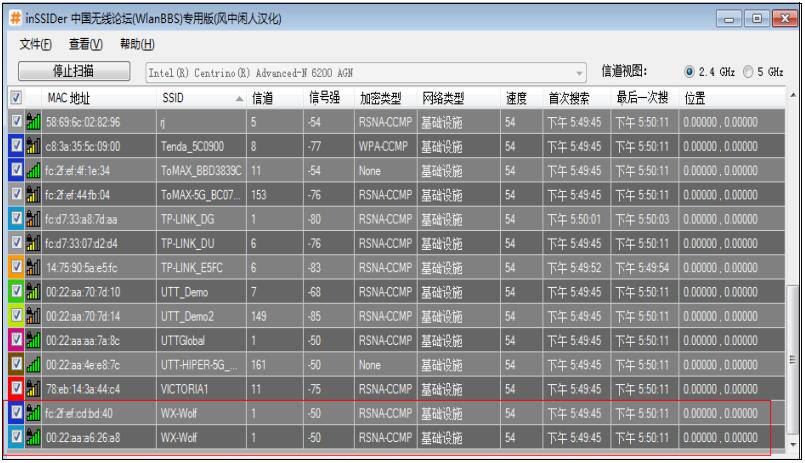This screenshot has height=463, width=805.
Task: Click SSID cell TP-LINK_E5FC
Action: click(x=191, y=267)
